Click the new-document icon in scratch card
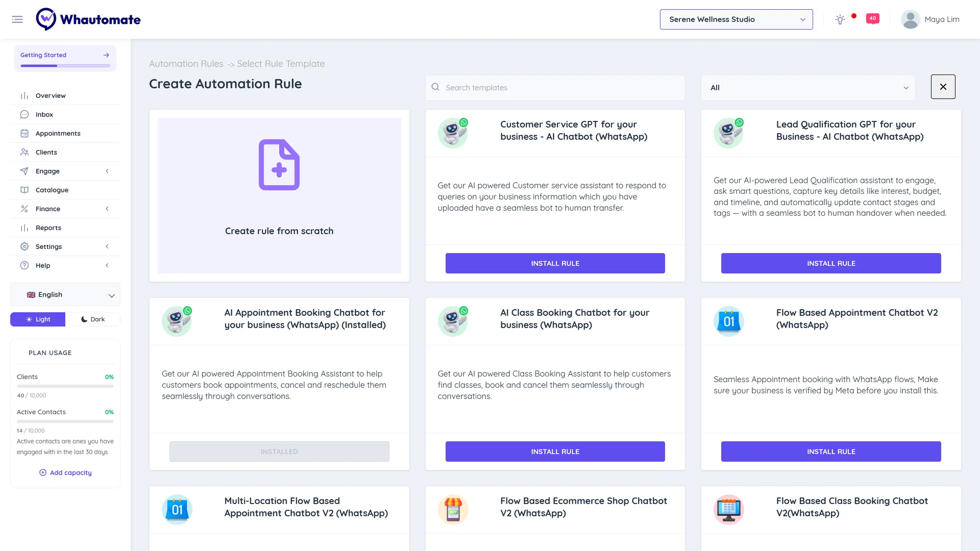The height and width of the screenshot is (551, 980). (x=279, y=165)
